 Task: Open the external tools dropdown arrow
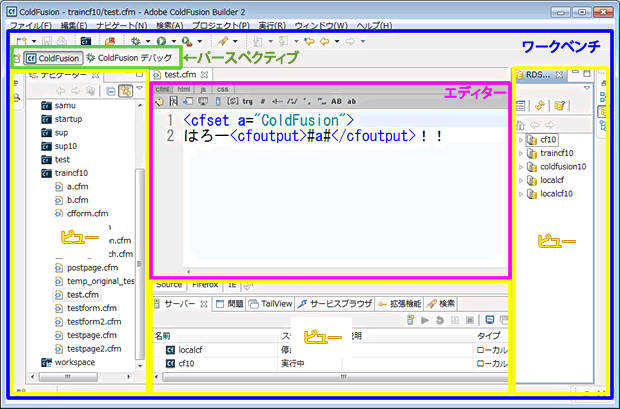click(x=200, y=41)
